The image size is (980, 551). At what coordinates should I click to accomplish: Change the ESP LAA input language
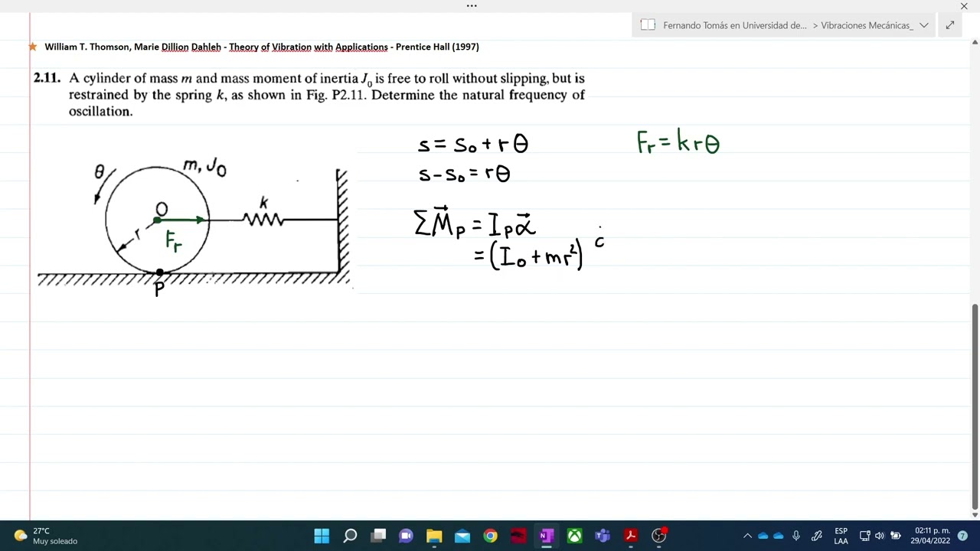[x=841, y=536]
